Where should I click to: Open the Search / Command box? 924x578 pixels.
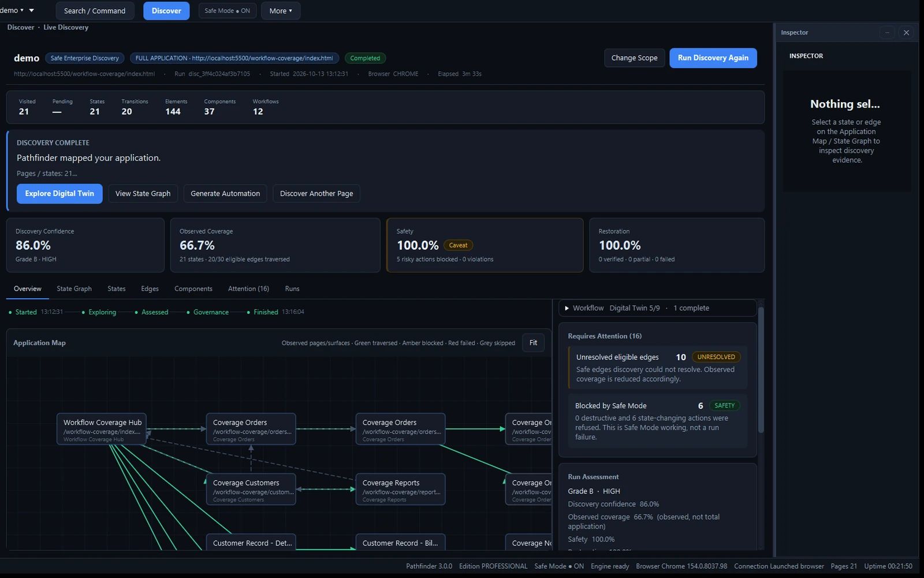pos(95,11)
